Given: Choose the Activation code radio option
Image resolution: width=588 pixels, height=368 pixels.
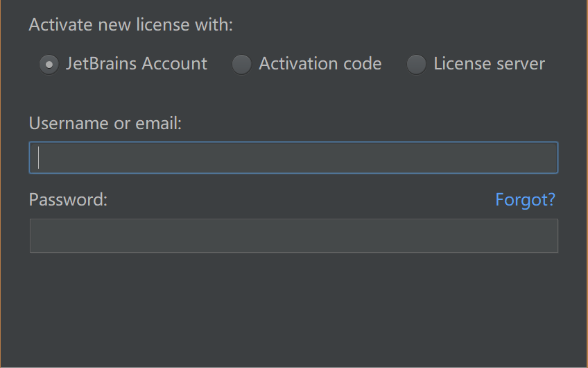Looking at the screenshot, I should pos(241,64).
